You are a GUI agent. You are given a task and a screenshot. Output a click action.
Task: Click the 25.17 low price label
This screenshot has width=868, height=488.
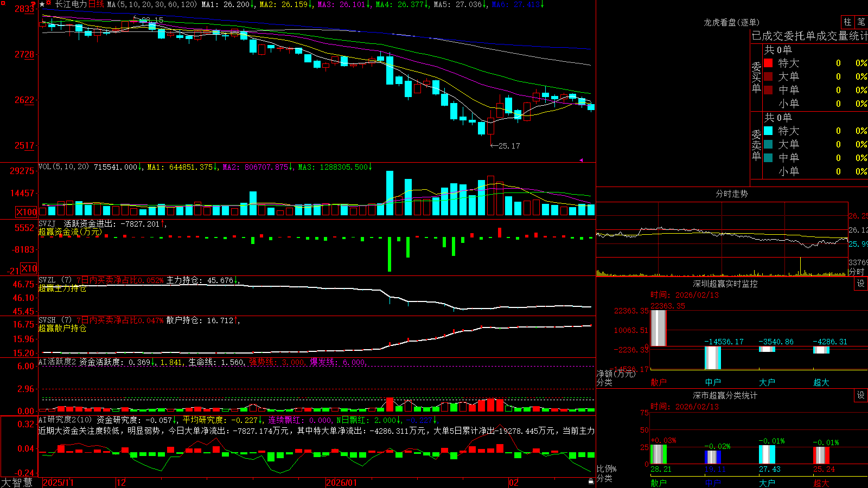click(509, 146)
